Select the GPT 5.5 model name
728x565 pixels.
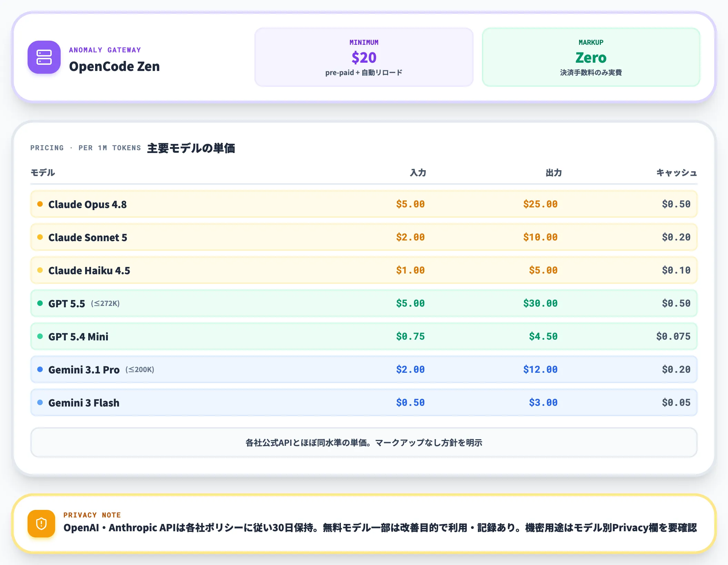67,304
